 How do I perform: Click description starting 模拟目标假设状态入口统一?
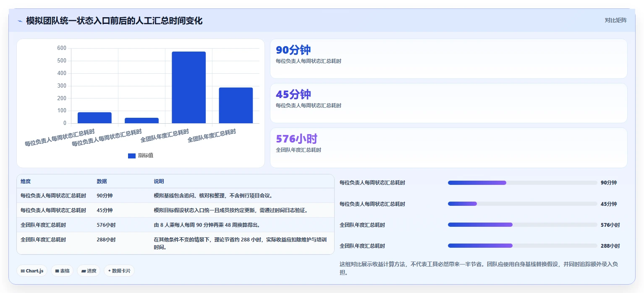pos(231,210)
